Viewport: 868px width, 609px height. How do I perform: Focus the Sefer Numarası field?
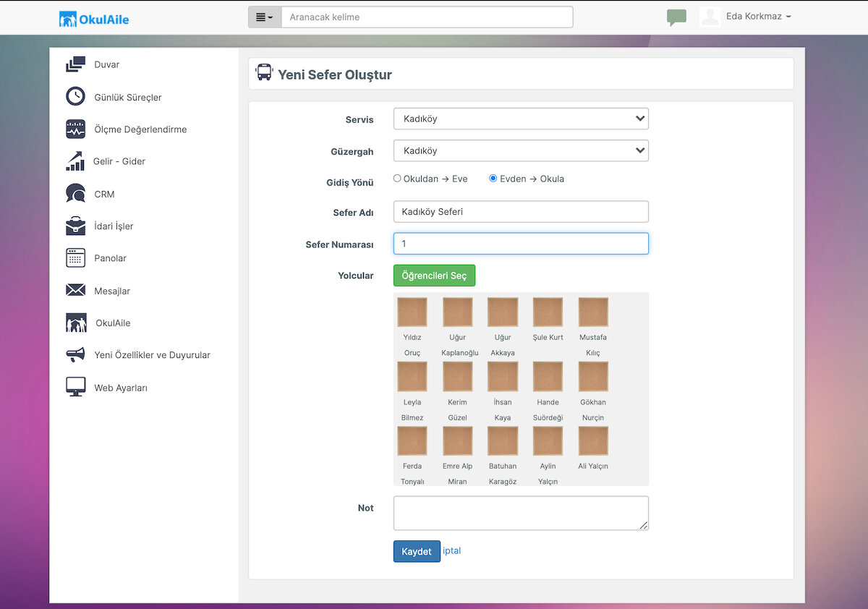click(521, 244)
